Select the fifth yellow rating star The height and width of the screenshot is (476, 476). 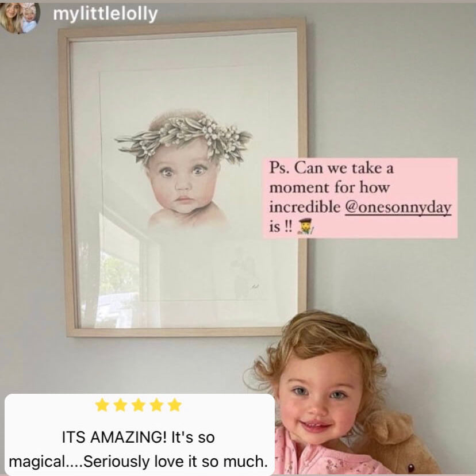pos(175,405)
